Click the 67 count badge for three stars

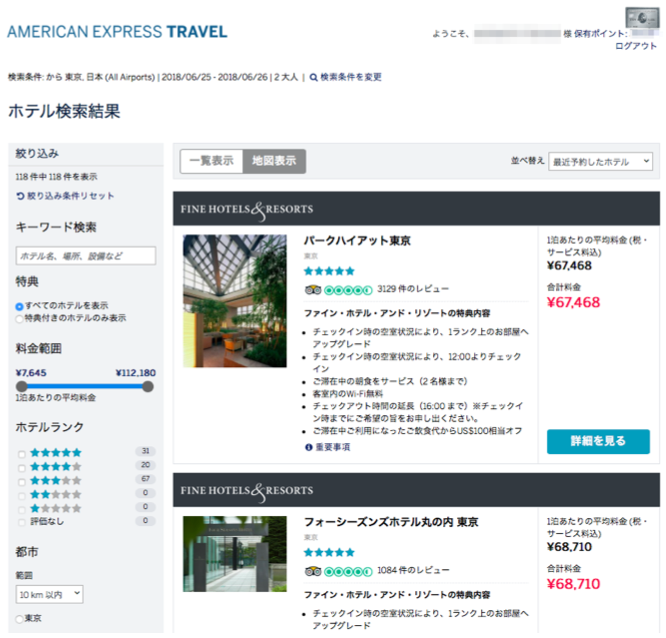click(x=146, y=479)
